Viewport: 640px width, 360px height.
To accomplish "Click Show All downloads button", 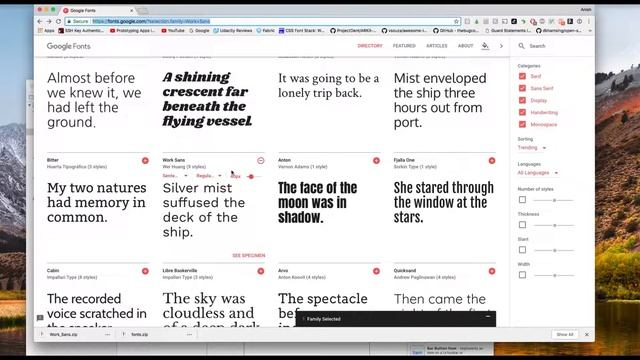I will (565, 334).
